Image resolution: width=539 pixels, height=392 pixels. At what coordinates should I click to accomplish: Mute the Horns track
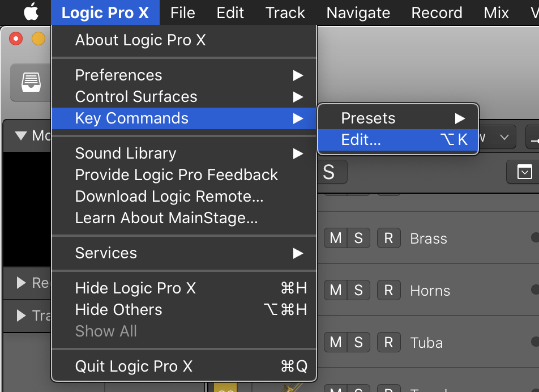coord(336,290)
